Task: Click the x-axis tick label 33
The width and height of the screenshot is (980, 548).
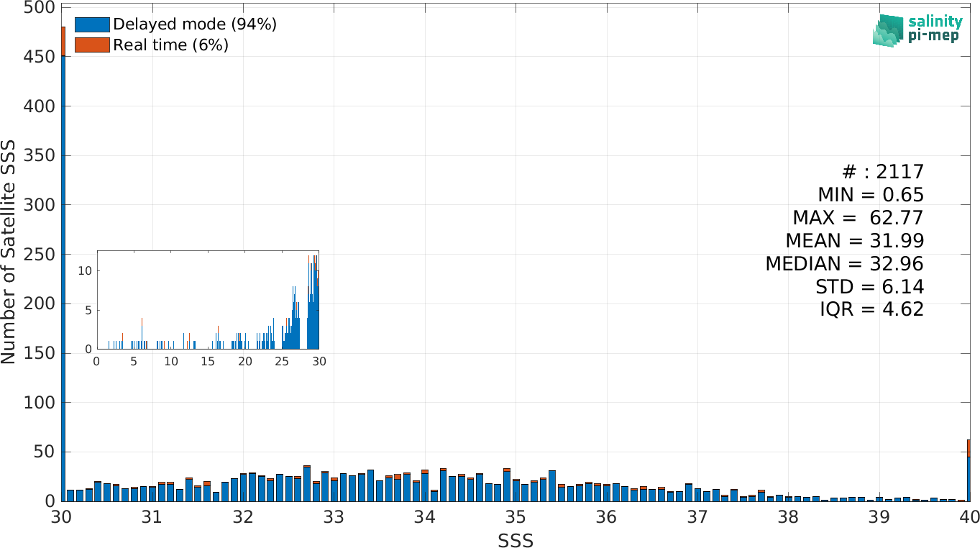Action: coord(334,516)
